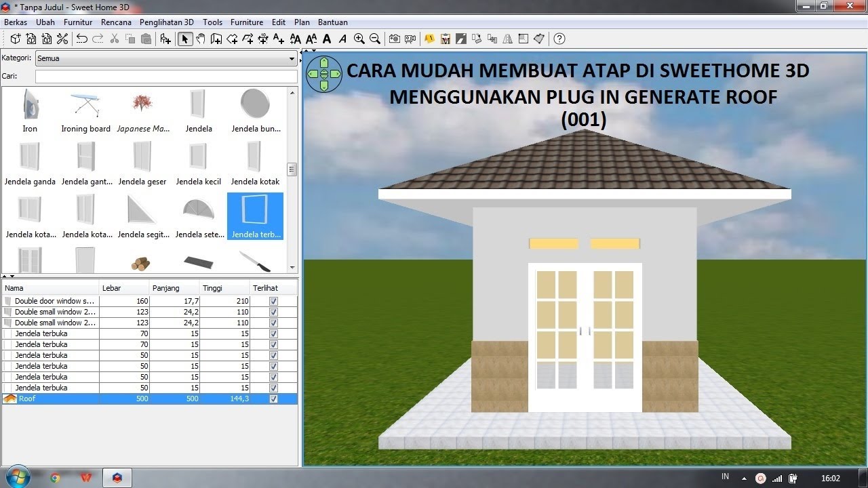The image size is (868, 488).
Task: Select the Double door window row
Action: pyautogui.click(x=149, y=301)
